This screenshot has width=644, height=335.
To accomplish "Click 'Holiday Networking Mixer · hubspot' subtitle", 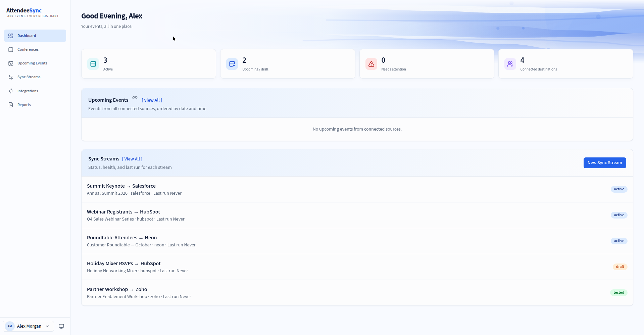I will [x=122, y=271].
